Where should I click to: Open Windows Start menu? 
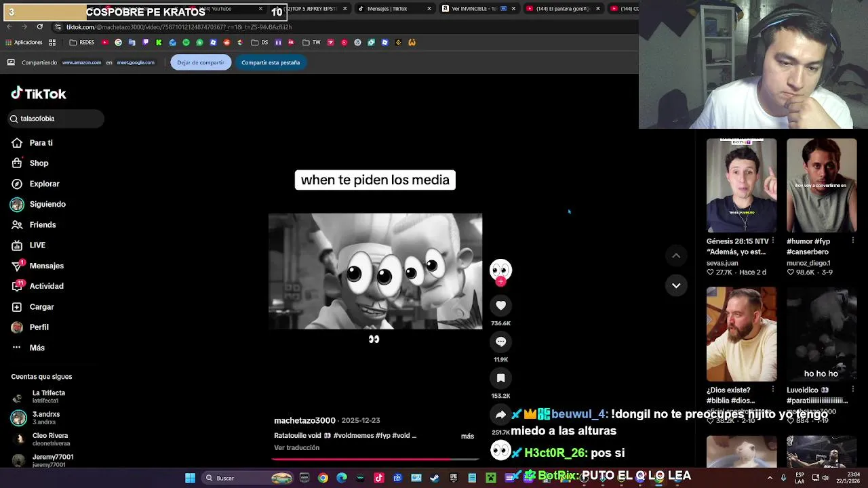pyautogui.click(x=191, y=478)
